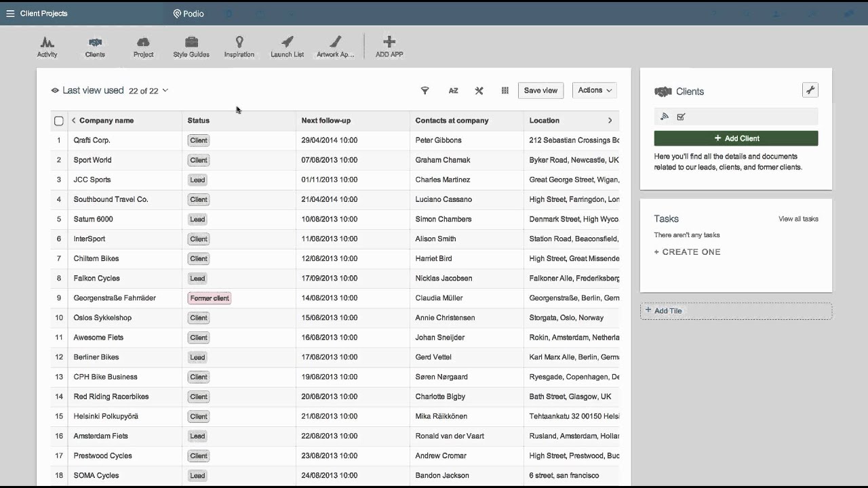Click the Add Tile button
The image size is (868, 488).
736,310
